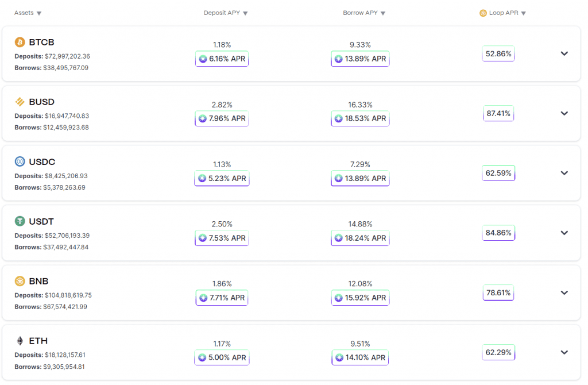
Task: Click the USDT tether icon
Action: tap(20, 221)
